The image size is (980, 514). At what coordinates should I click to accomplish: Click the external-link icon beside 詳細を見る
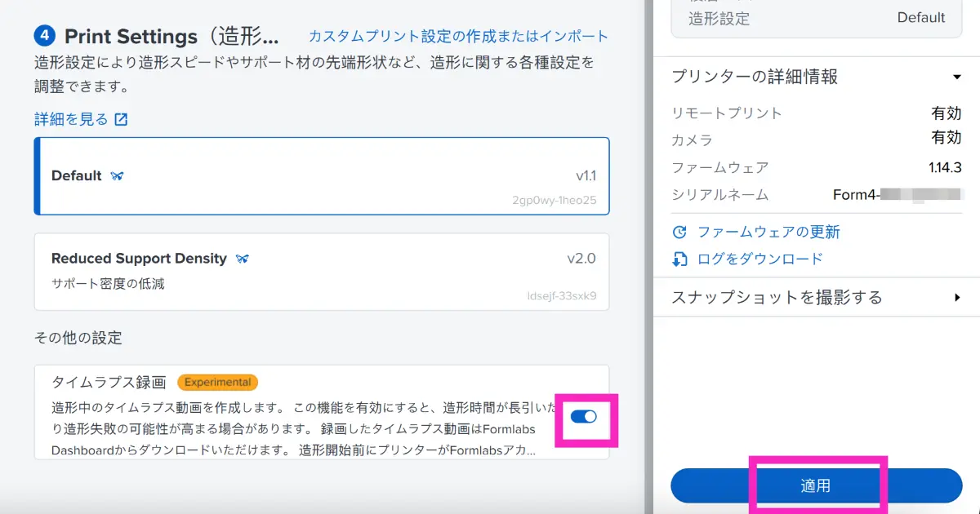[x=121, y=119]
